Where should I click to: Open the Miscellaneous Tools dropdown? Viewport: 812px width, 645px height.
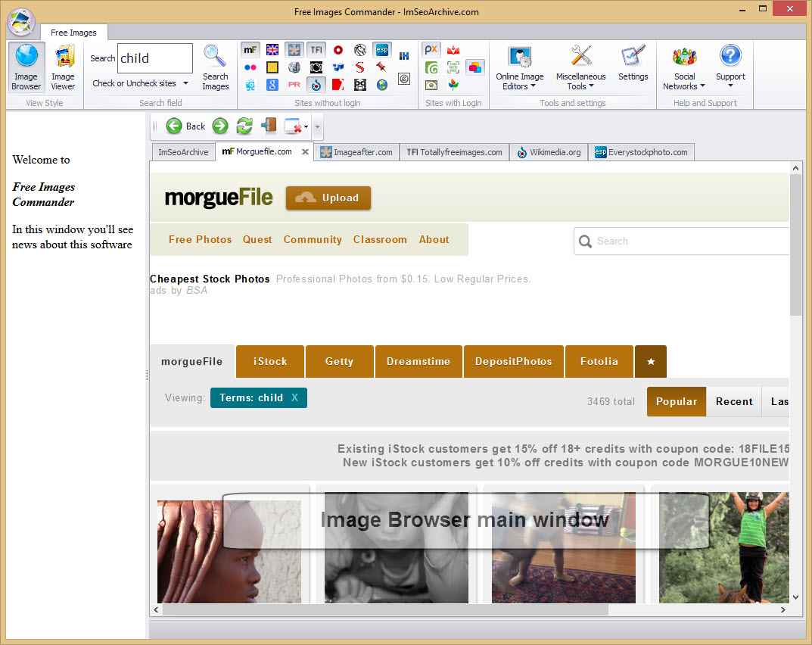click(x=580, y=68)
